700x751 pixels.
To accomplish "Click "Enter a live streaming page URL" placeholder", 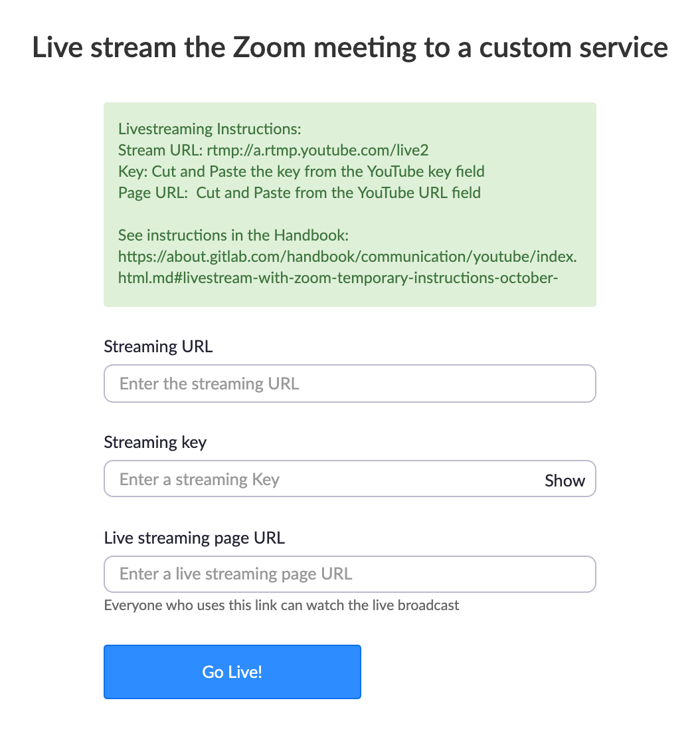I will [236, 574].
